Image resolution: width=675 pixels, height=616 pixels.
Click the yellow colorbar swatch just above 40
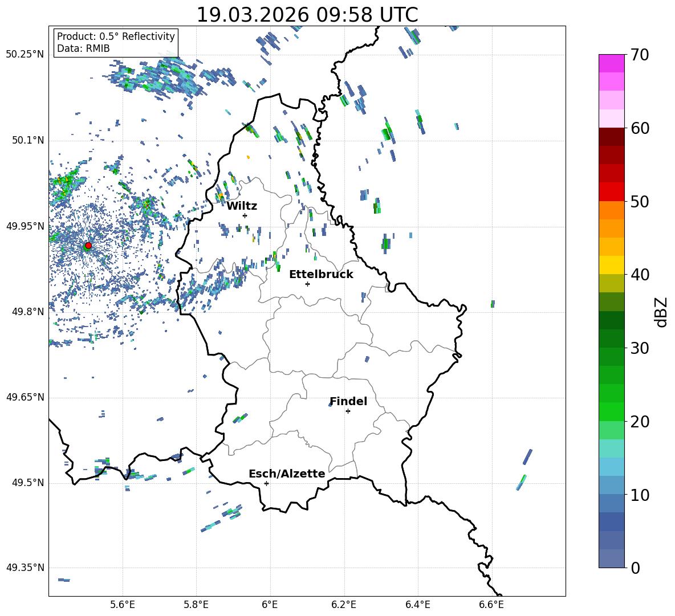pyautogui.click(x=611, y=265)
